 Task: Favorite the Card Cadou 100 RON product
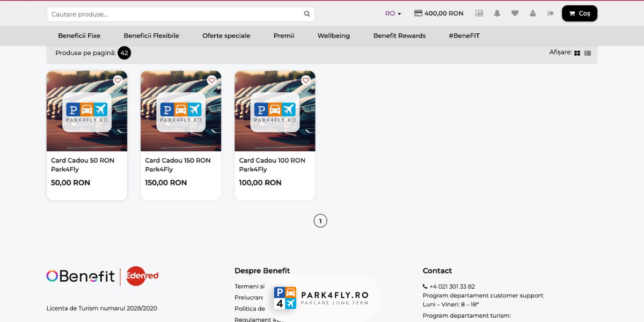click(306, 80)
